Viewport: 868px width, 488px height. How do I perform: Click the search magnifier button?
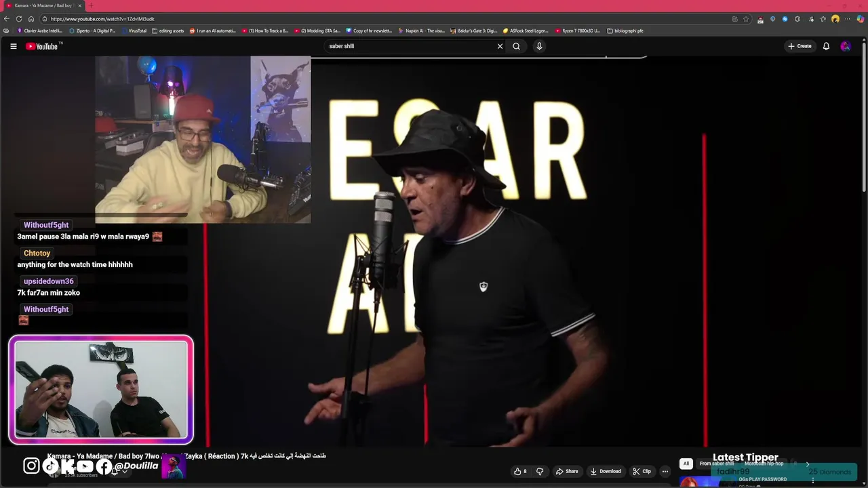(516, 46)
